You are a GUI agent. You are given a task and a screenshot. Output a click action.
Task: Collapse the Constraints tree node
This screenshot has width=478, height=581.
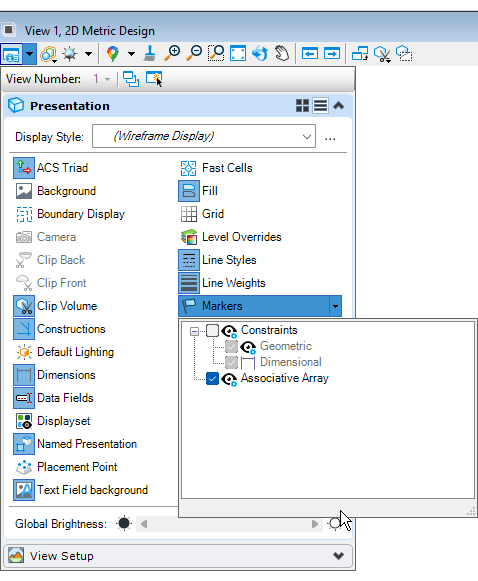(194, 331)
